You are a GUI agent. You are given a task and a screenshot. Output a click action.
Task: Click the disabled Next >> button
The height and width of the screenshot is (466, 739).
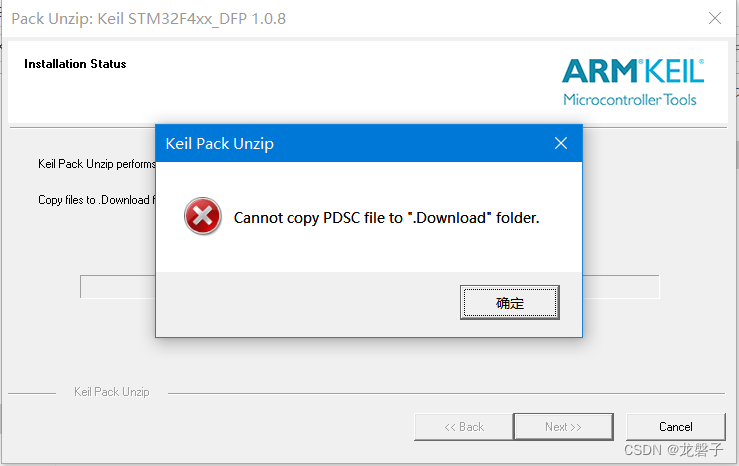click(564, 427)
